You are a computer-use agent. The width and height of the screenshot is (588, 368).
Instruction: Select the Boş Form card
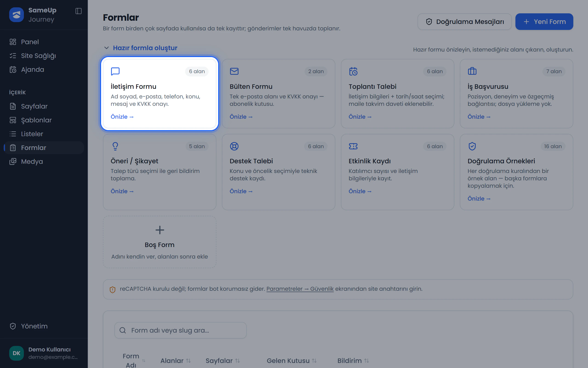[160, 242]
